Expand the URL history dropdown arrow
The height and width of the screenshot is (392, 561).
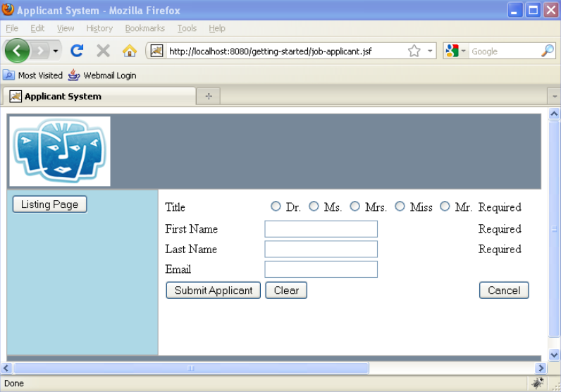click(430, 51)
